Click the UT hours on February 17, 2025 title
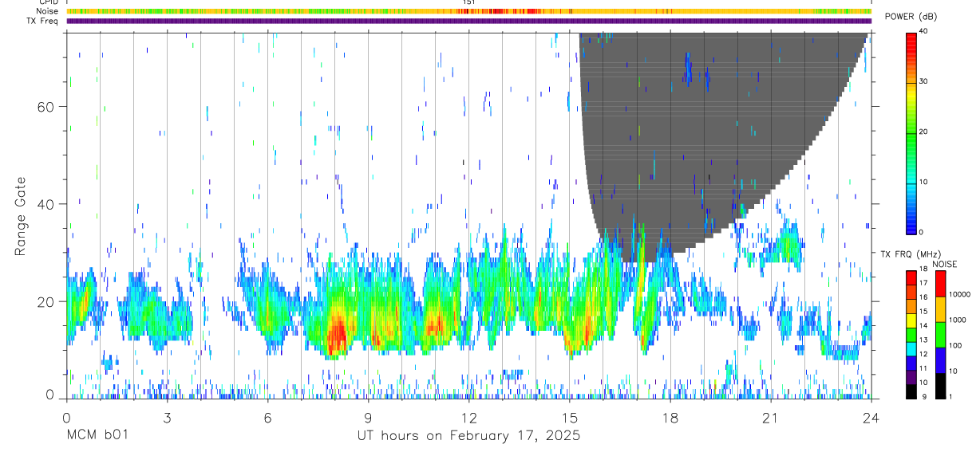 tap(468, 436)
